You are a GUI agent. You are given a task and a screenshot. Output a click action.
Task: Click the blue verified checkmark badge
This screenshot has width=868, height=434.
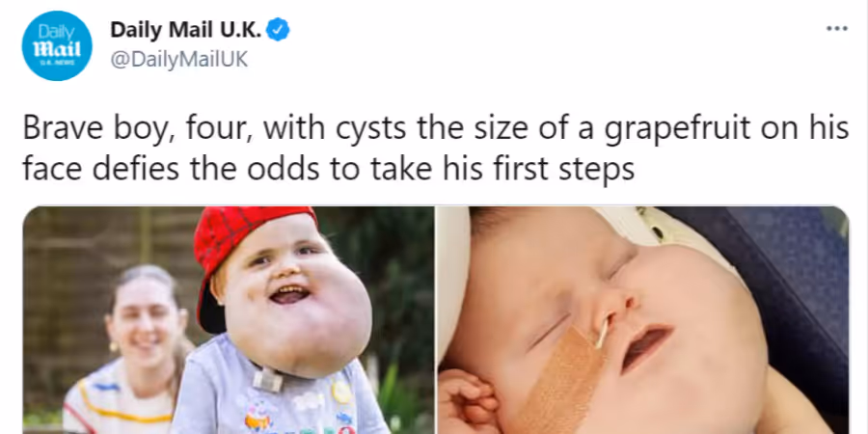[x=279, y=30]
